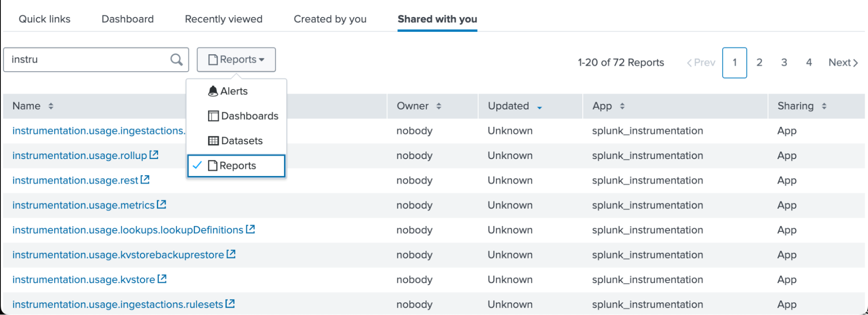Open instrumentation.usage.kvstore external link icon

(162, 279)
